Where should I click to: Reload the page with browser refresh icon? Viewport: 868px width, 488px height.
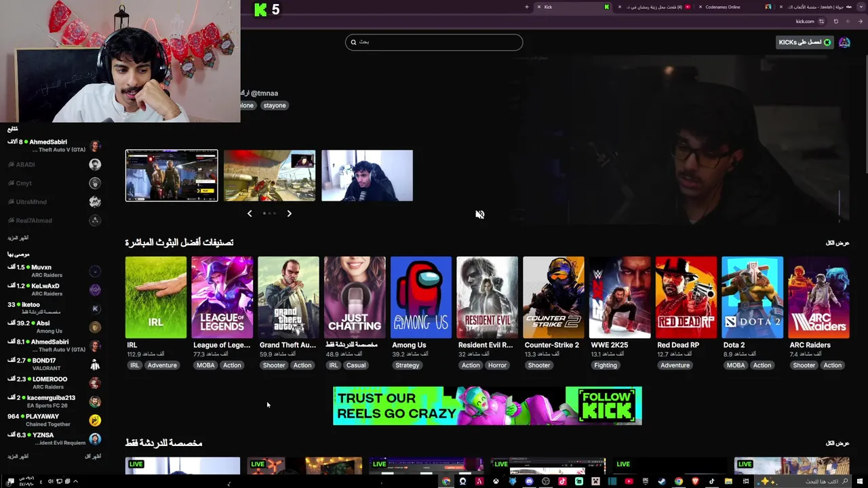[835, 21]
